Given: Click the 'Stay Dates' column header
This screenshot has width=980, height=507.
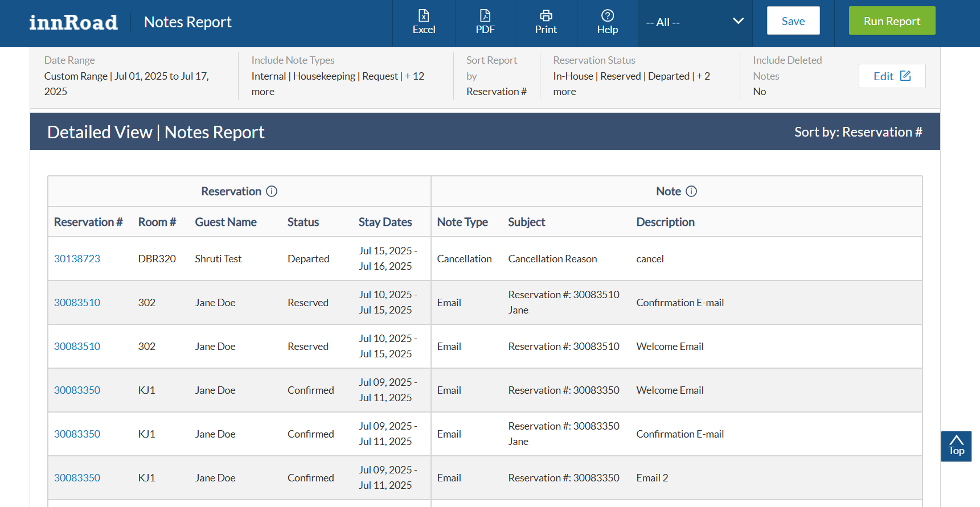Looking at the screenshot, I should click(386, 222).
